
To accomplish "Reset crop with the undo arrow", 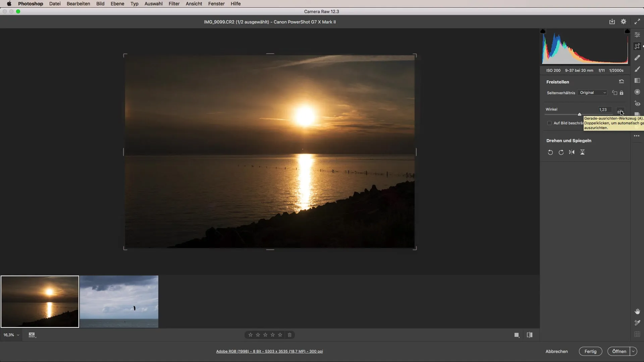I will pyautogui.click(x=621, y=81).
